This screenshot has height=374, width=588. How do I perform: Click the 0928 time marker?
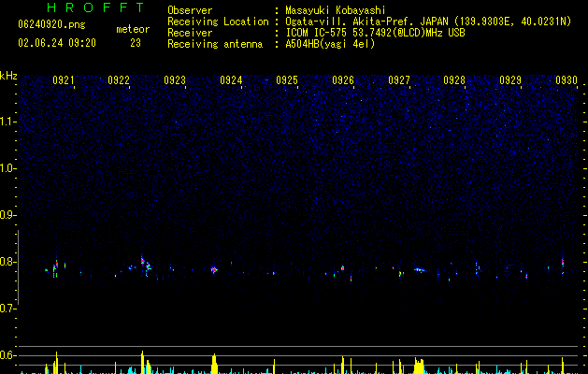click(x=454, y=80)
